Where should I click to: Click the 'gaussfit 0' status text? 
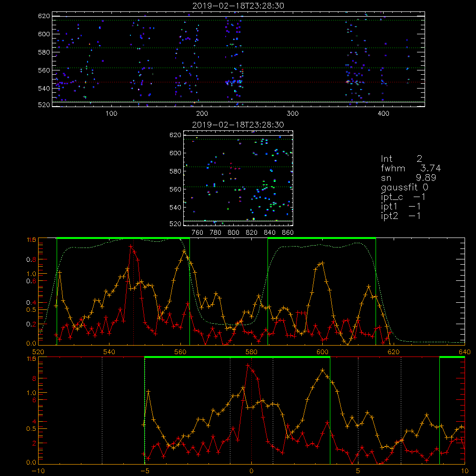coord(404,188)
